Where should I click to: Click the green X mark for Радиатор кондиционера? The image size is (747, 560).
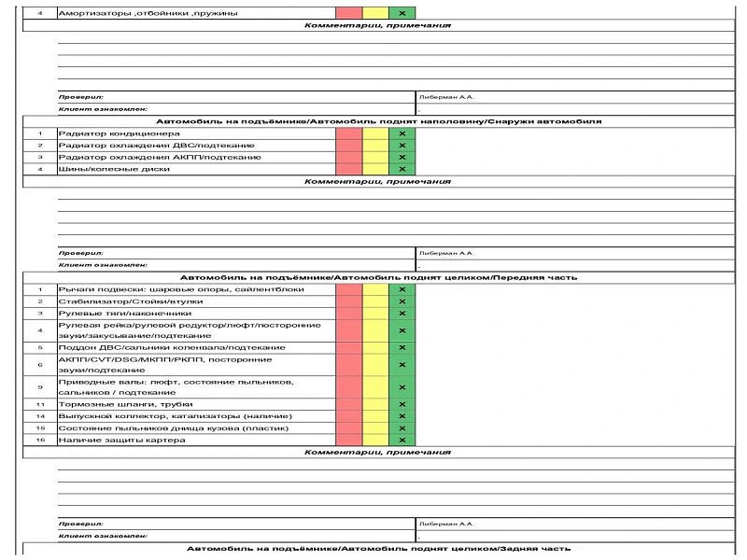[x=402, y=133]
